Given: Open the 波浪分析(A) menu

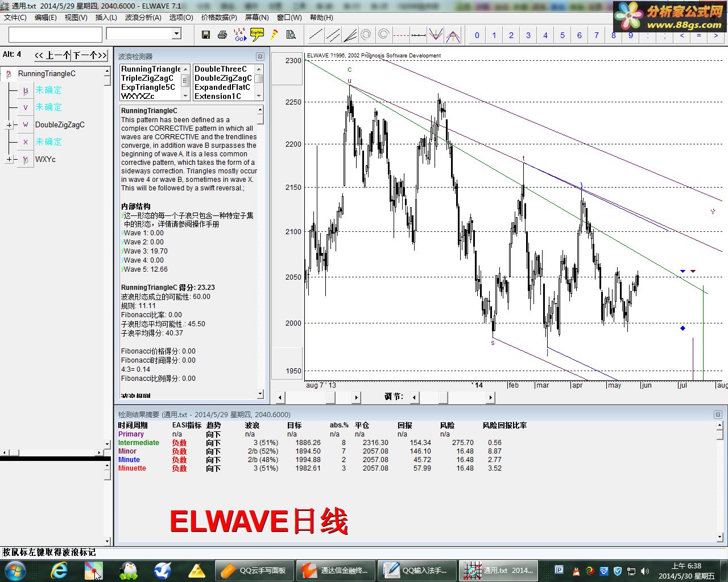Looking at the screenshot, I should click(x=143, y=18).
